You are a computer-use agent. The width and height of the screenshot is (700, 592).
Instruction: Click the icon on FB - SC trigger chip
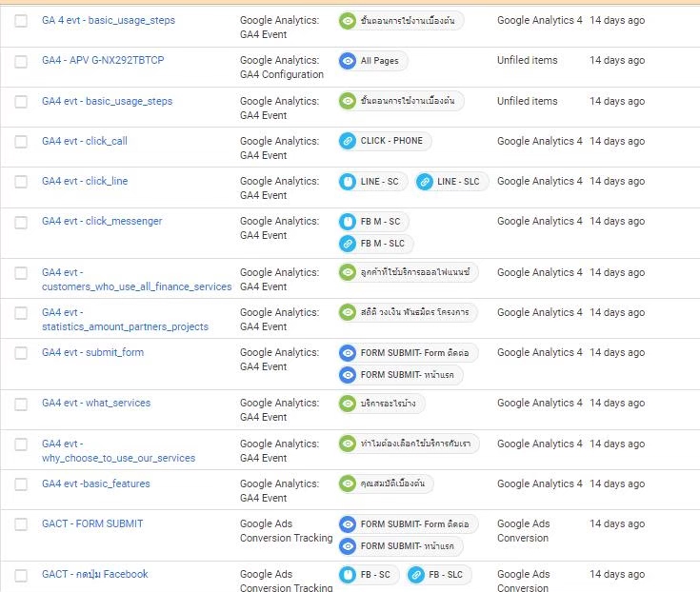349,575
